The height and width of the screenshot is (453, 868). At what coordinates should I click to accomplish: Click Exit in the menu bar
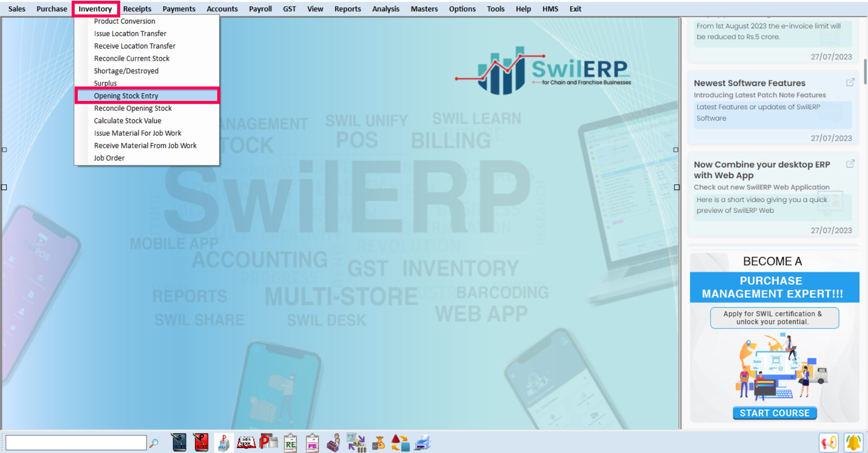click(x=575, y=9)
